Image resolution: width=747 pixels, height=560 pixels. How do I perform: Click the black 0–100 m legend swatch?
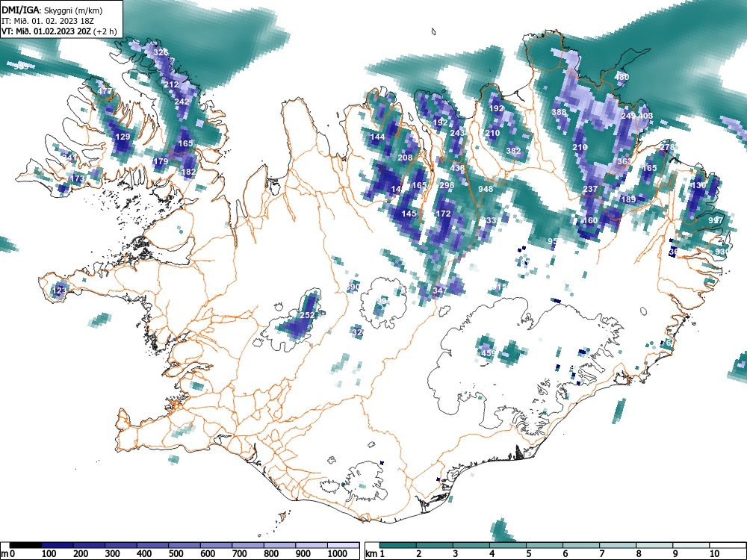click(x=25, y=545)
